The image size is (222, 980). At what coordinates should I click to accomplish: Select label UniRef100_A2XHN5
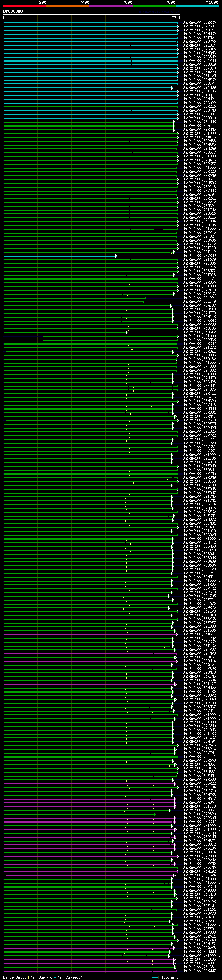199,129
